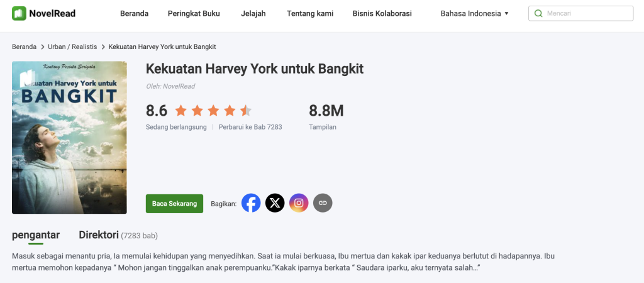The height and width of the screenshot is (283, 644).
Task: Open the Jelajah navigation item
Action: point(253,13)
